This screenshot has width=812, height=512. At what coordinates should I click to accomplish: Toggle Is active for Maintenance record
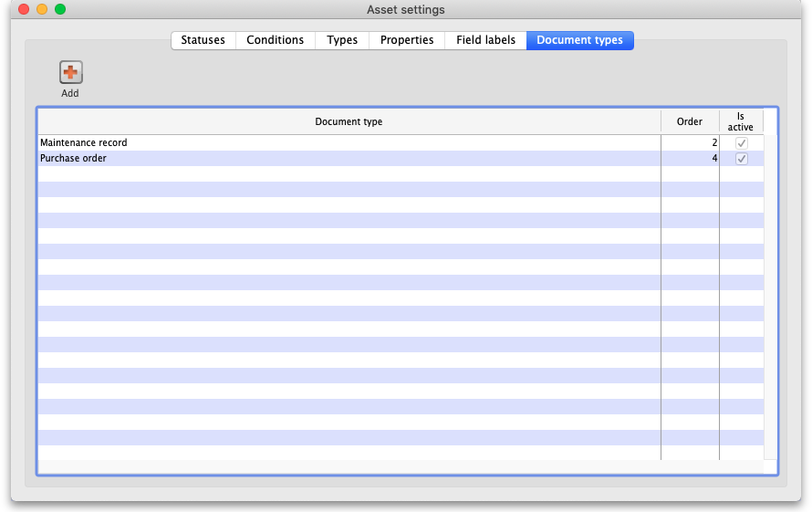coord(742,143)
